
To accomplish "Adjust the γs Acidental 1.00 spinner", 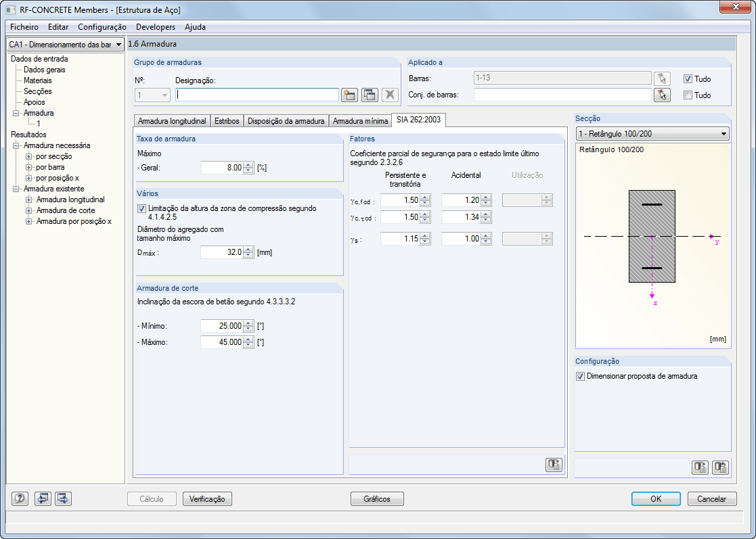I will point(485,239).
